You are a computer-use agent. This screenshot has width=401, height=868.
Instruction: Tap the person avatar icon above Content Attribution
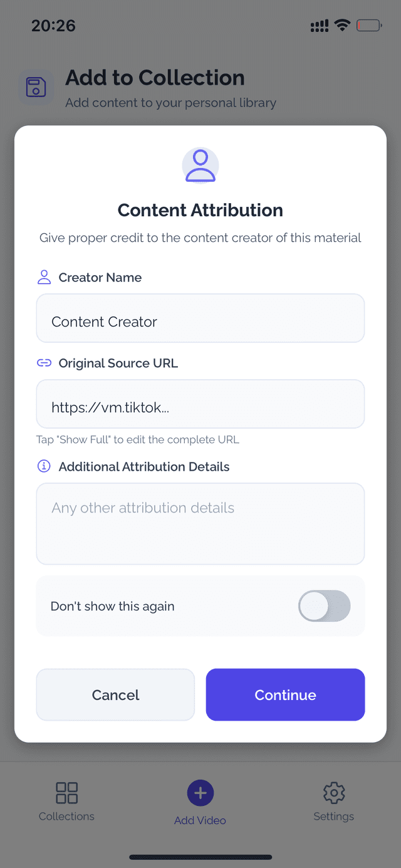click(200, 165)
